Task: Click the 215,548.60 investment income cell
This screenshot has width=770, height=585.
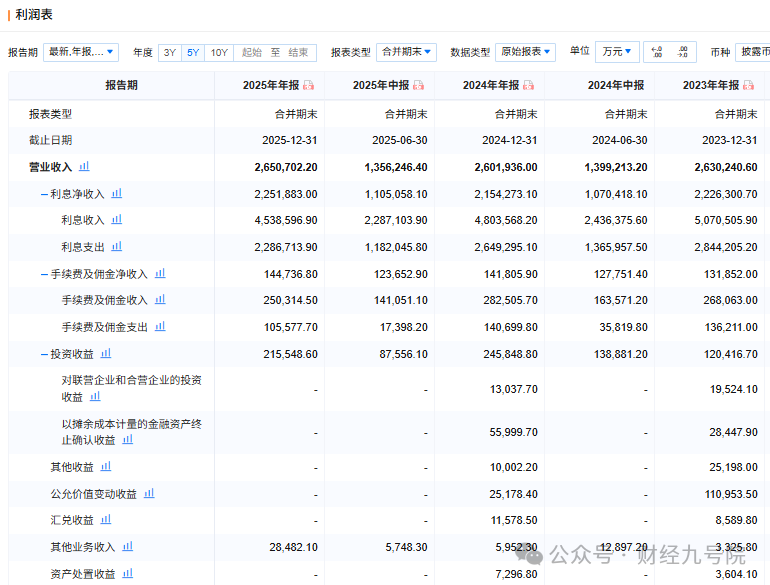Action: (291, 354)
